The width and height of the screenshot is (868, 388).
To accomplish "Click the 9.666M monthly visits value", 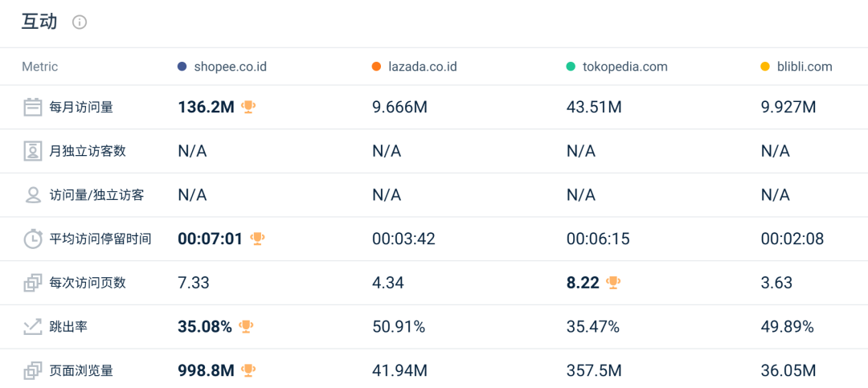I will click(399, 107).
